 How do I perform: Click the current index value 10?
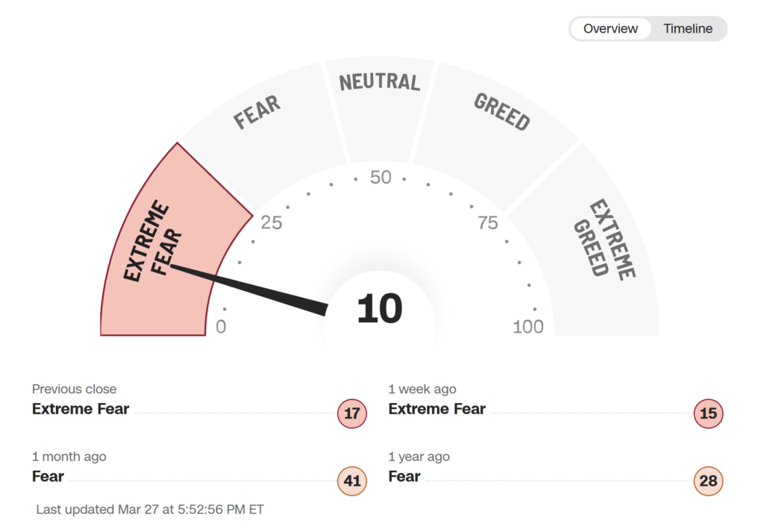pyautogui.click(x=380, y=309)
